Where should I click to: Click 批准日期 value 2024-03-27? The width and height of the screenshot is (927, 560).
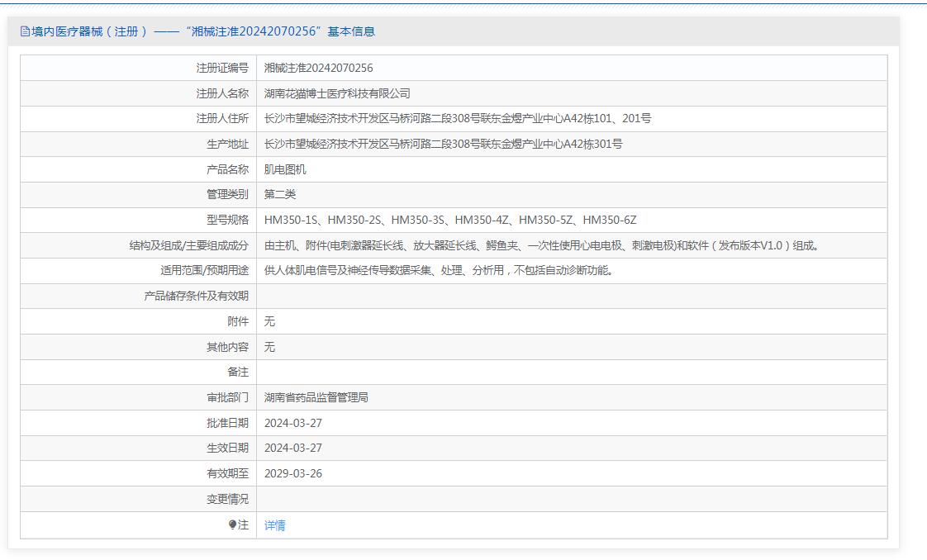coord(292,423)
